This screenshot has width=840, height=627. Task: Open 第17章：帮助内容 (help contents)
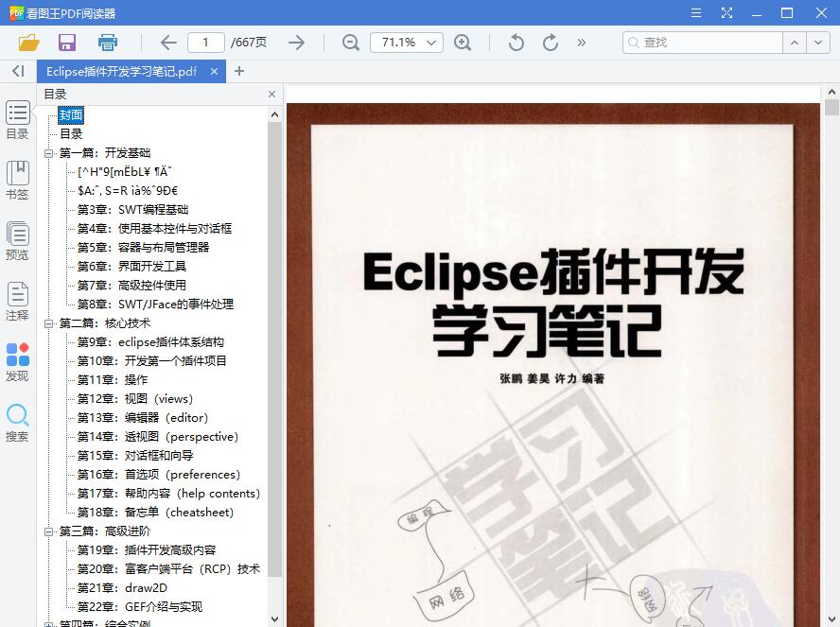pos(168,494)
